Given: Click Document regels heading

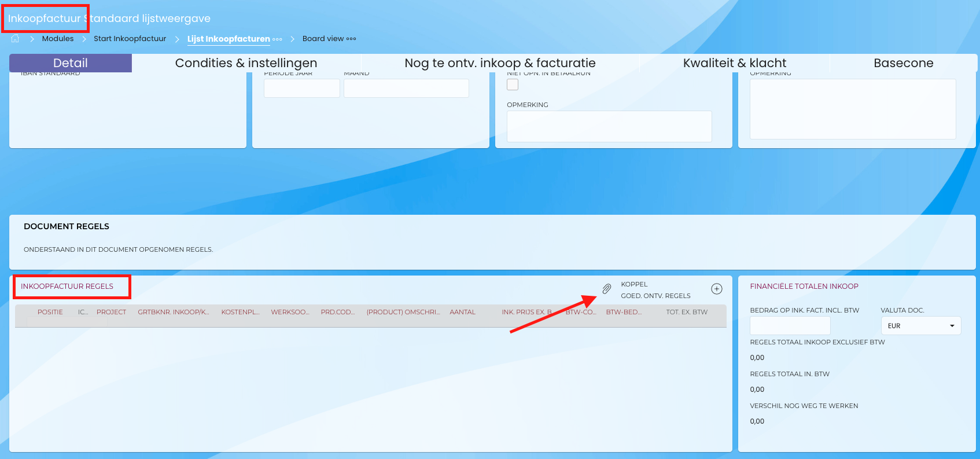Looking at the screenshot, I should coord(67,226).
